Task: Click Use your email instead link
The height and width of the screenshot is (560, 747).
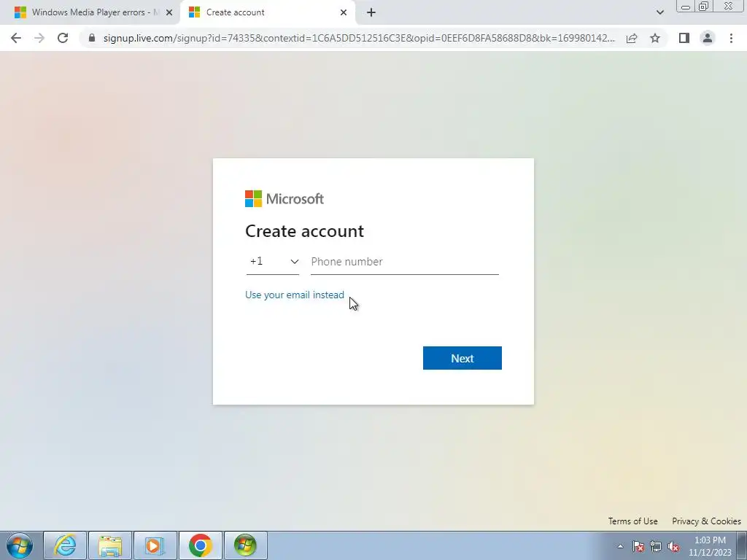Action: click(x=295, y=295)
